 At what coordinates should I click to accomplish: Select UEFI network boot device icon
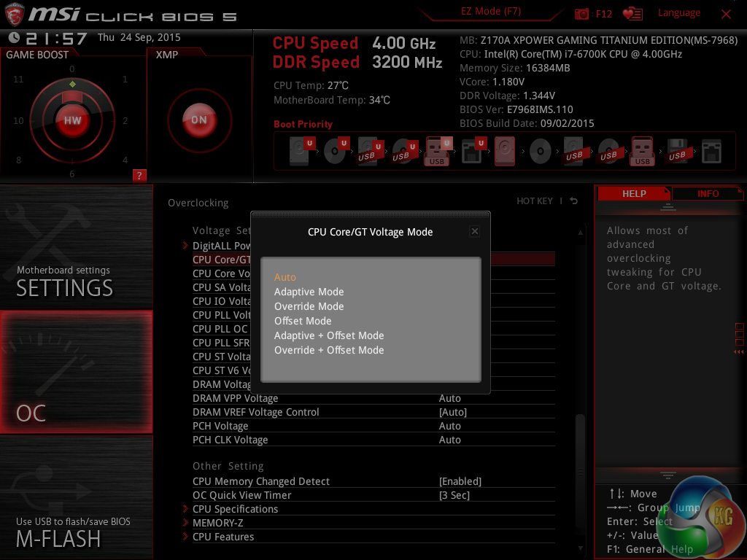(473, 151)
